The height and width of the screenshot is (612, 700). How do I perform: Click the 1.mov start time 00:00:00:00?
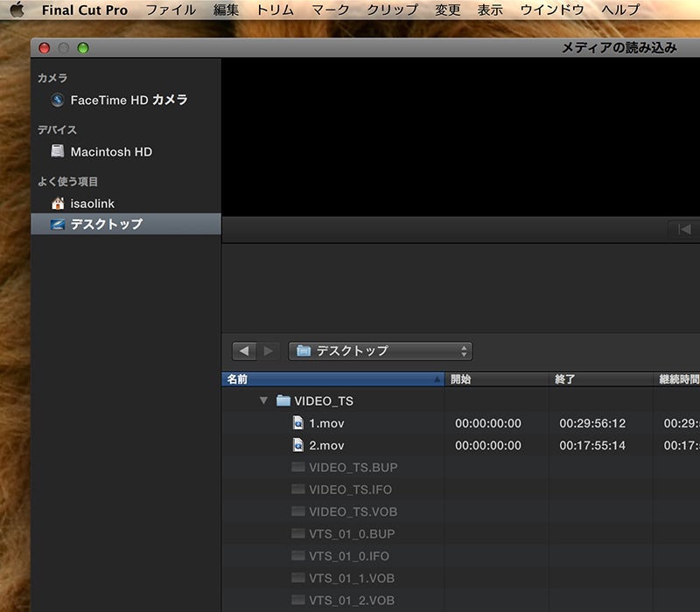pyautogui.click(x=488, y=423)
